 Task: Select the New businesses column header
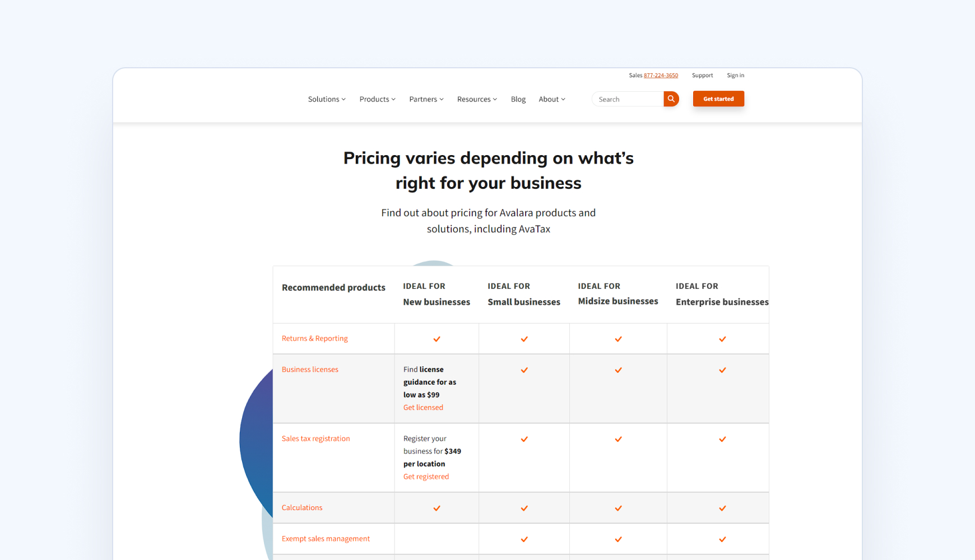(437, 294)
